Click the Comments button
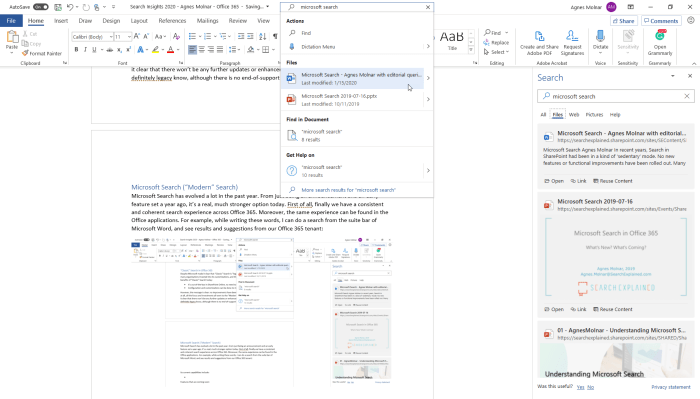Screen dimensions: 700x399 661,21
